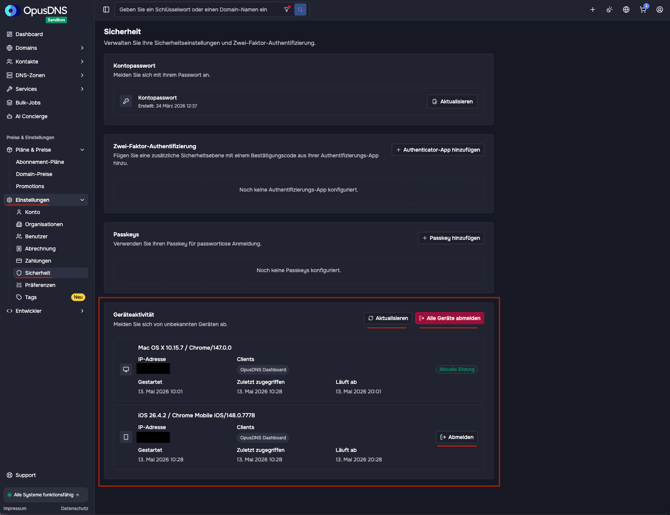
Task: Open the shopping cart icon
Action: (643, 9)
